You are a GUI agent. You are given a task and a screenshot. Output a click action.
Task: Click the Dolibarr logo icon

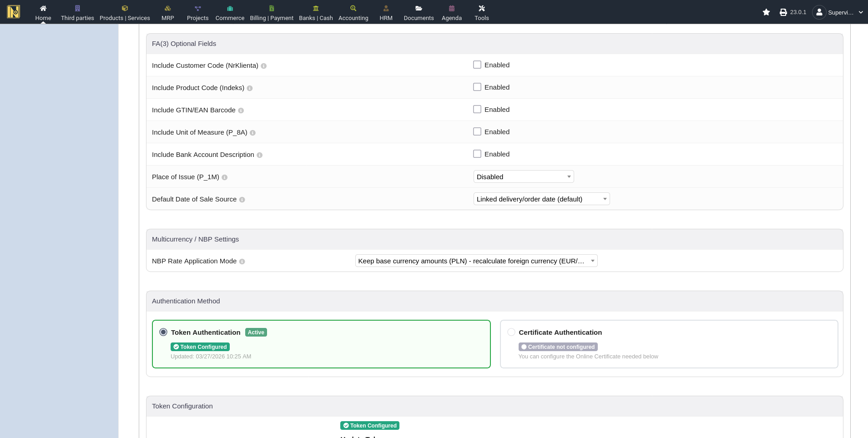14,12
